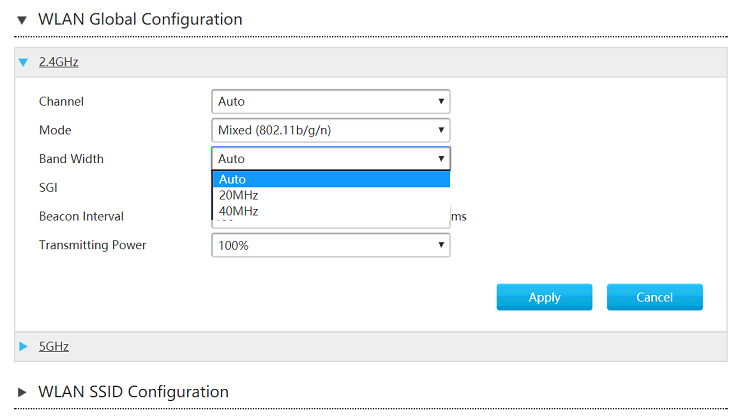The image size is (742, 419).
Task: Collapse the 2.4GHz section blue arrow
Action: point(25,62)
